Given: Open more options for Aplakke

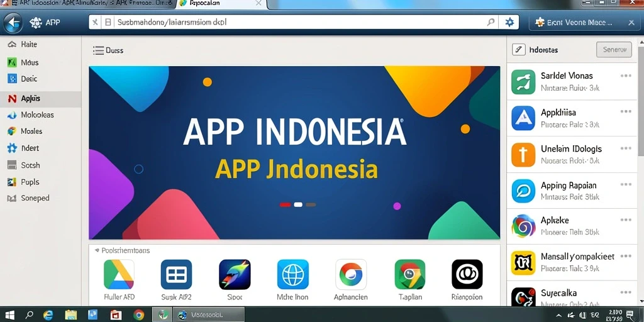Looking at the screenshot, I should click(x=626, y=219).
